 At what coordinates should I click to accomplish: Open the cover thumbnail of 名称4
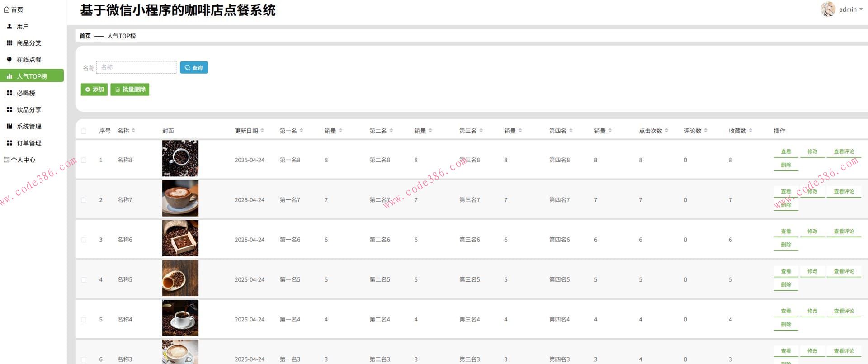(180, 318)
